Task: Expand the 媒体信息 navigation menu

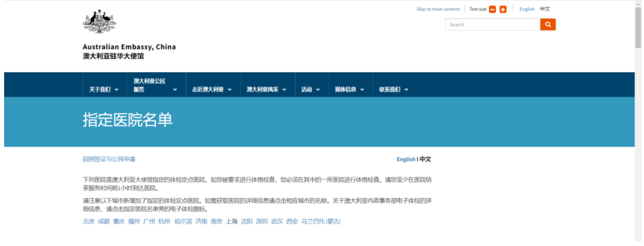Action: 349,89
